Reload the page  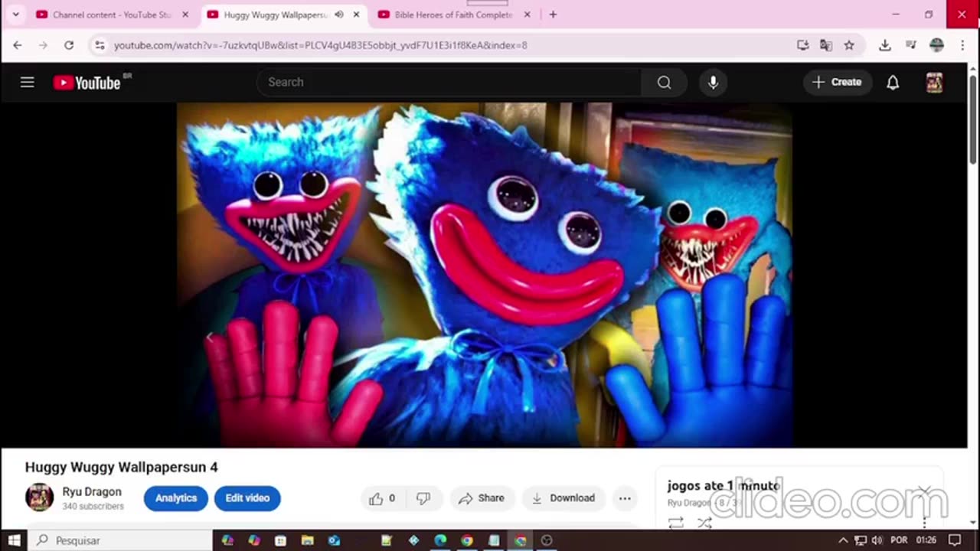click(69, 45)
